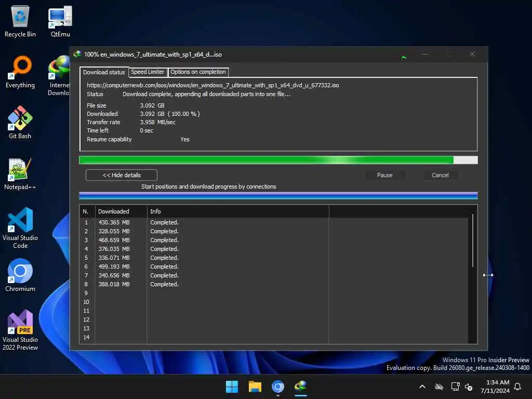Click the blue connections progress bar
This screenshot has width=532, height=399.
(278, 195)
